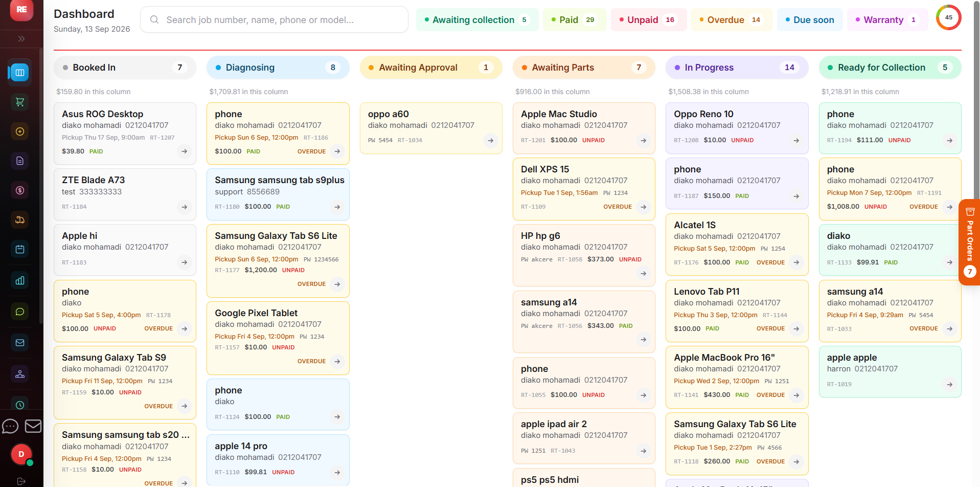Open arrow on Oppo Reno 10 card
The width and height of the screenshot is (980, 487).
point(796,141)
